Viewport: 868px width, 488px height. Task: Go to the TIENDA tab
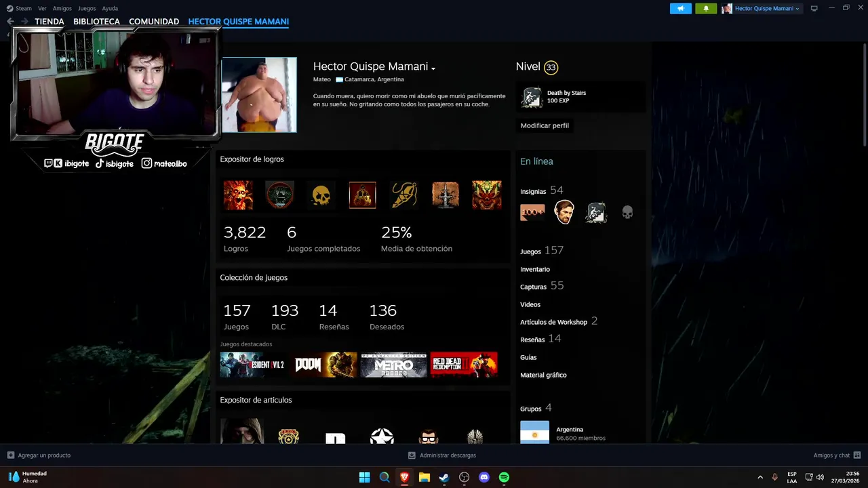point(50,22)
